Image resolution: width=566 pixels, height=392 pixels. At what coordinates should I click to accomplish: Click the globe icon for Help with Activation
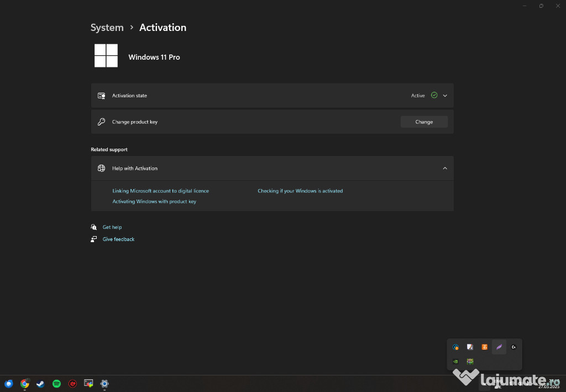click(102, 168)
